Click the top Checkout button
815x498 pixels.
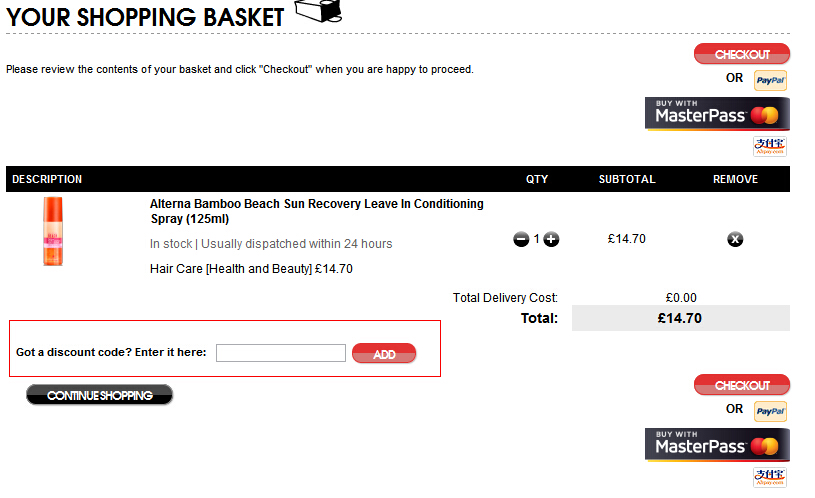tap(741, 54)
